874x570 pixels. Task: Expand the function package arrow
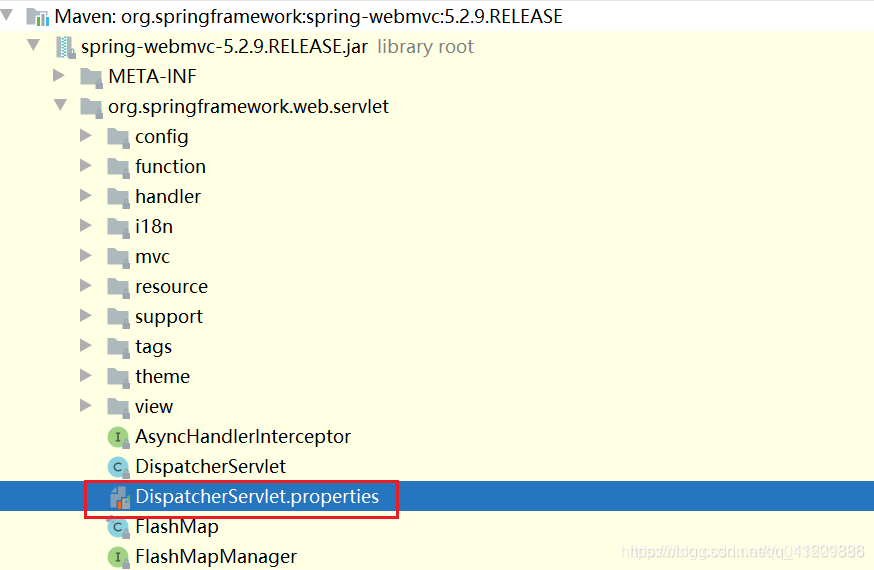[86, 165]
